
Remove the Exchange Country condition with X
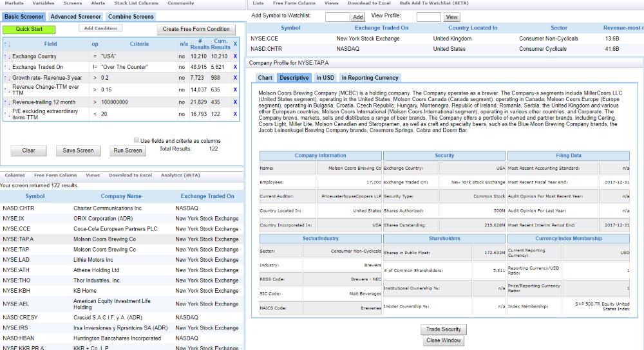click(235, 57)
